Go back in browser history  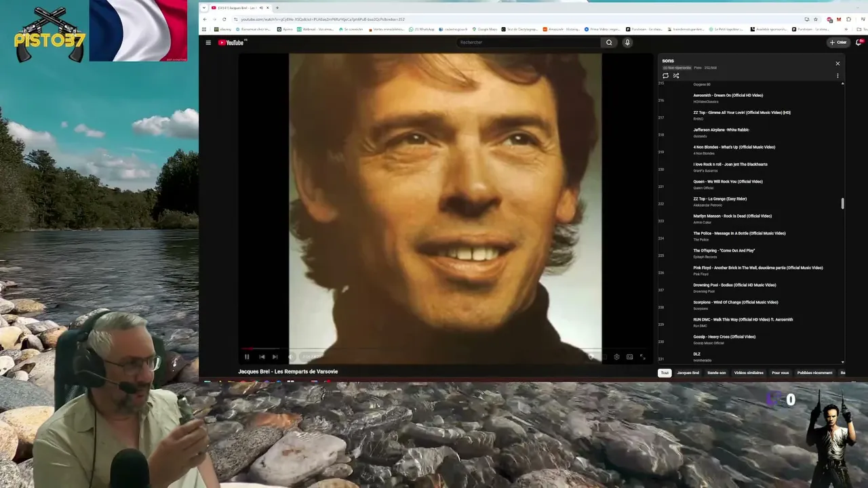205,19
